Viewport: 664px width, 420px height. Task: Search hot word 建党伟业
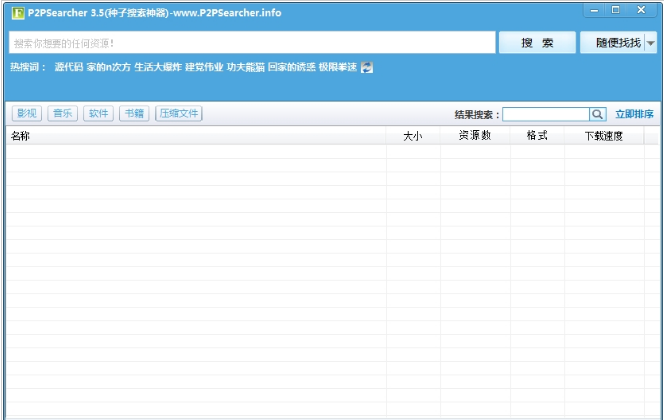coord(204,67)
